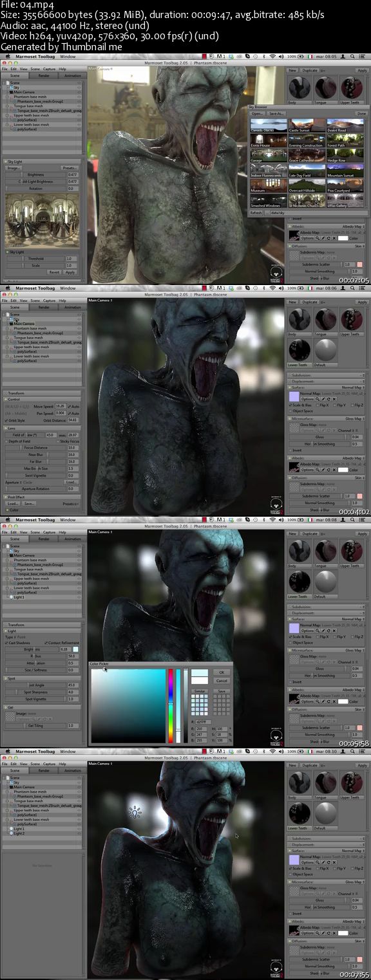Click Refresh in the Sky Browser
This screenshot has width=371, height=980.
coord(256,212)
